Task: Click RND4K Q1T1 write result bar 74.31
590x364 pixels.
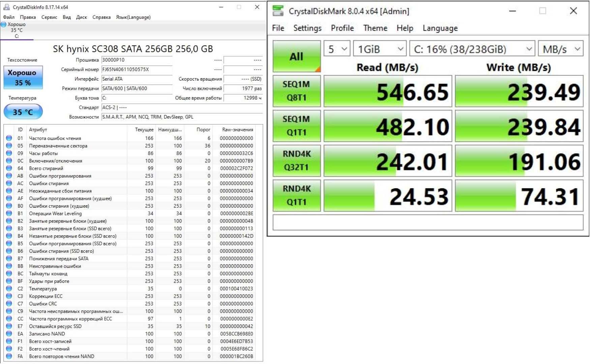Action: pos(519,195)
